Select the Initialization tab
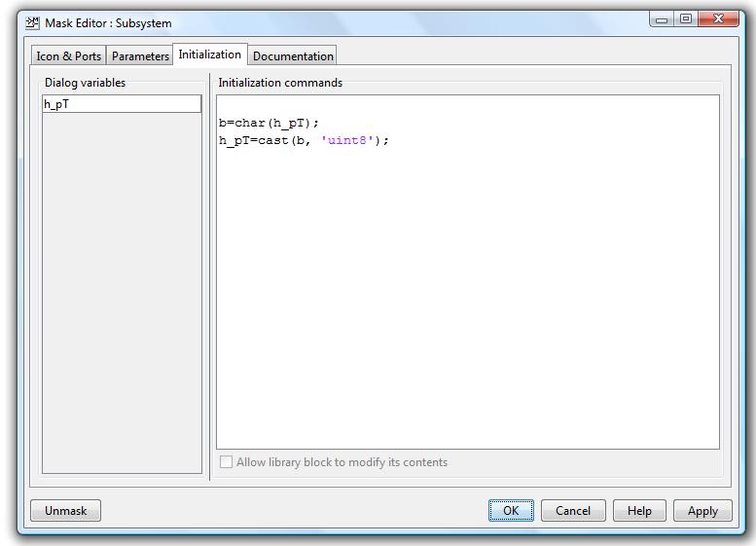Viewport: 756px width, 546px height. [x=209, y=55]
